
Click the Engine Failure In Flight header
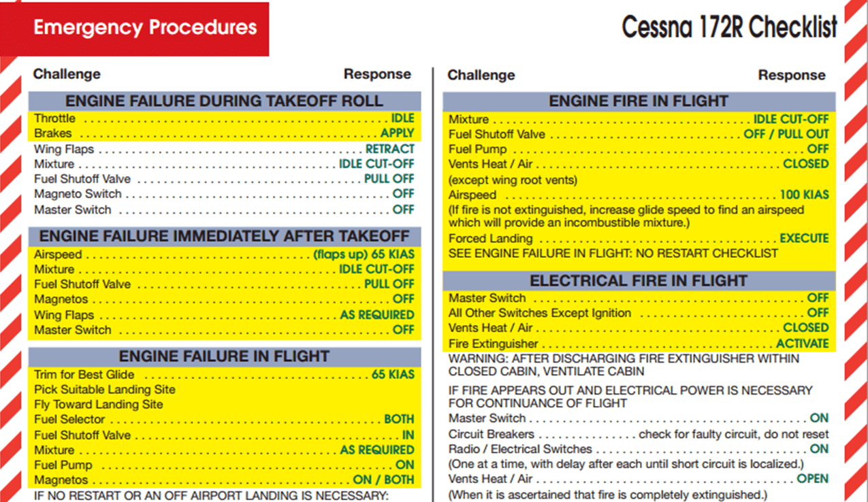(x=224, y=356)
